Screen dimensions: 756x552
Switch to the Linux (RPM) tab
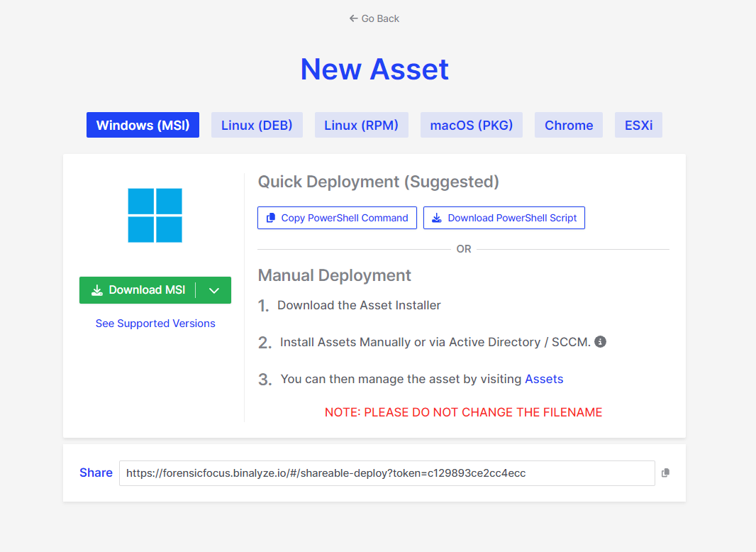pyautogui.click(x=362, y=125)
